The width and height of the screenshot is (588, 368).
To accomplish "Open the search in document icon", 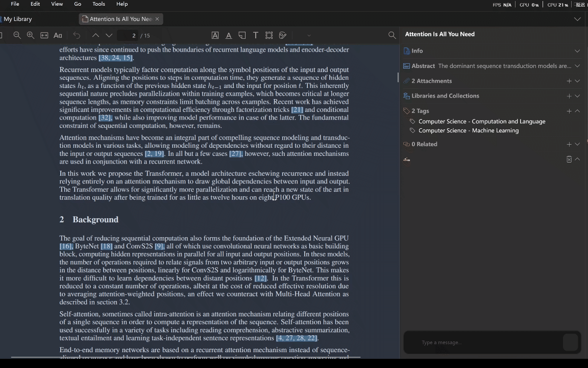I will [x=392, y=35].
